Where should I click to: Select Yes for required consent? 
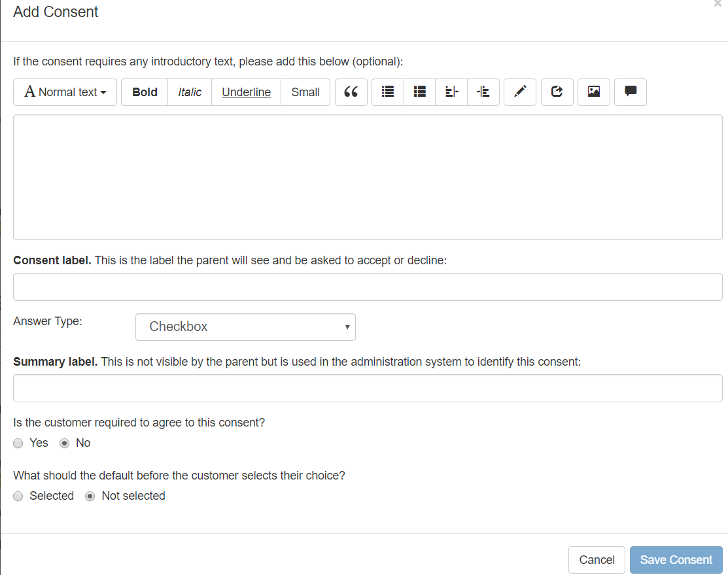coord(18,444)
